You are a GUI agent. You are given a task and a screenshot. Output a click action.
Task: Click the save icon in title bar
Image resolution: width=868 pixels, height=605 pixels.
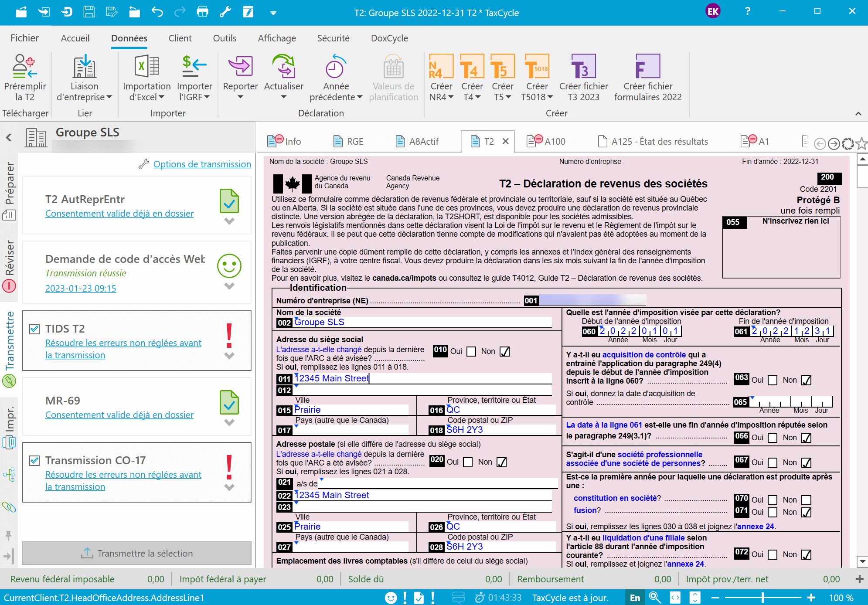pos(89,12)
